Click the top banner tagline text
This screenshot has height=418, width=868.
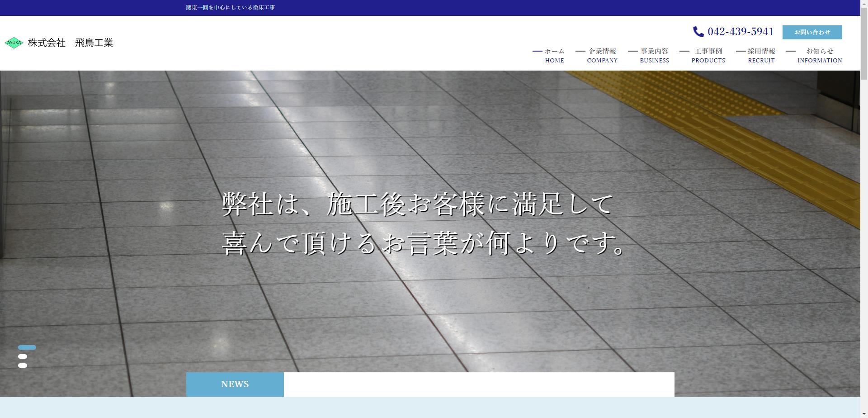coord(230,7)
